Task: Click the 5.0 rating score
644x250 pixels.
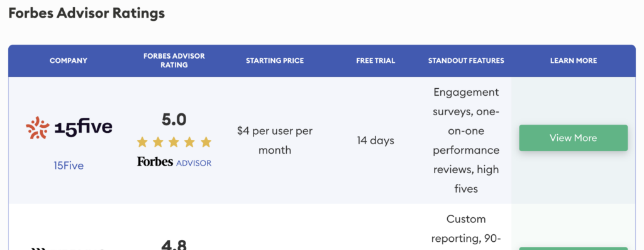Action: 174,120
